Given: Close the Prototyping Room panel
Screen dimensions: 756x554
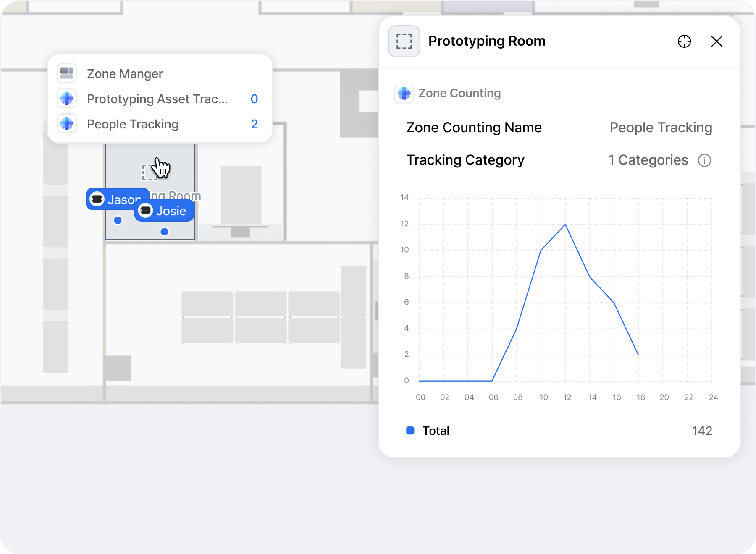Looking at the screenshot, I should (717, 41).
